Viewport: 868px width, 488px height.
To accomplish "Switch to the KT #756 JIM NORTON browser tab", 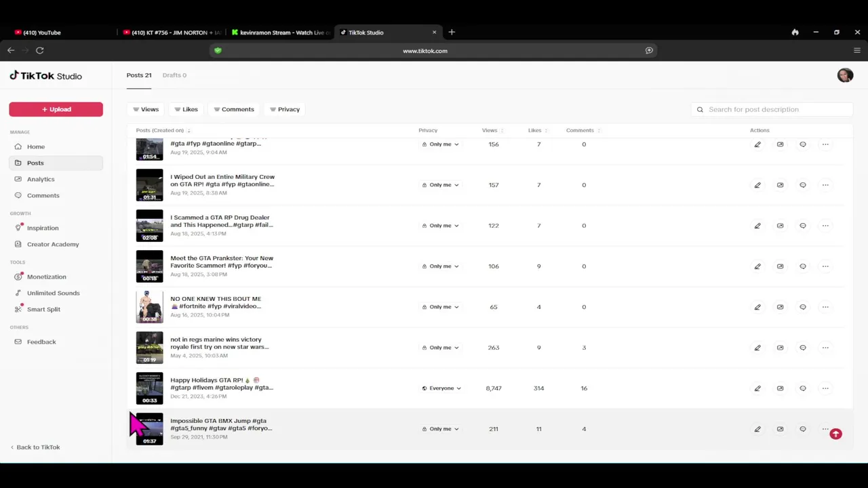I will tap(172, 32).
